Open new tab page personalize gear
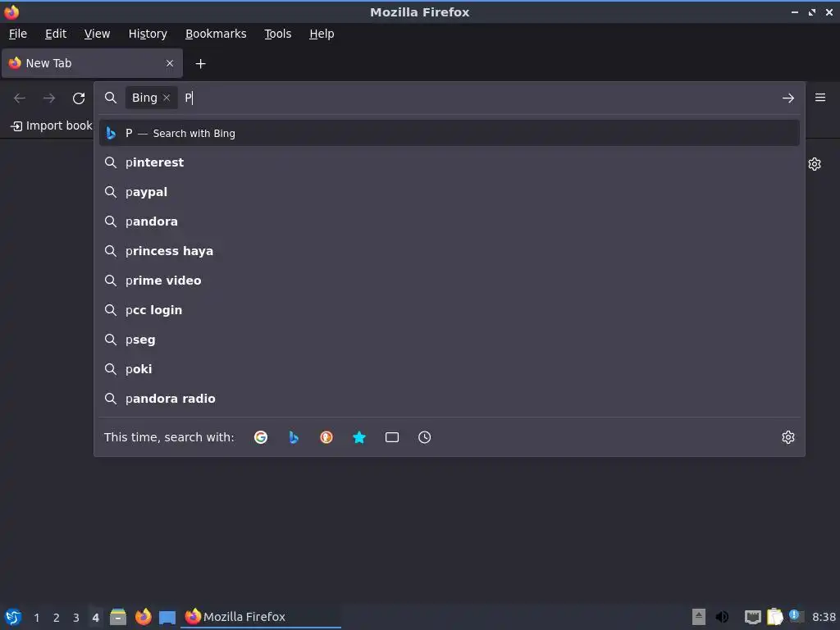 coord(815,164)
